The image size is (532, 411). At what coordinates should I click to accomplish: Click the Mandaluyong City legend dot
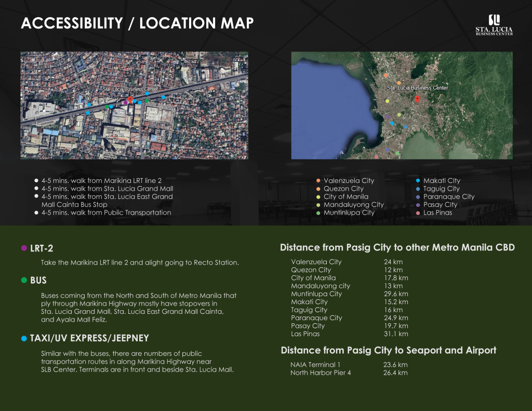[x=318, y=205]
